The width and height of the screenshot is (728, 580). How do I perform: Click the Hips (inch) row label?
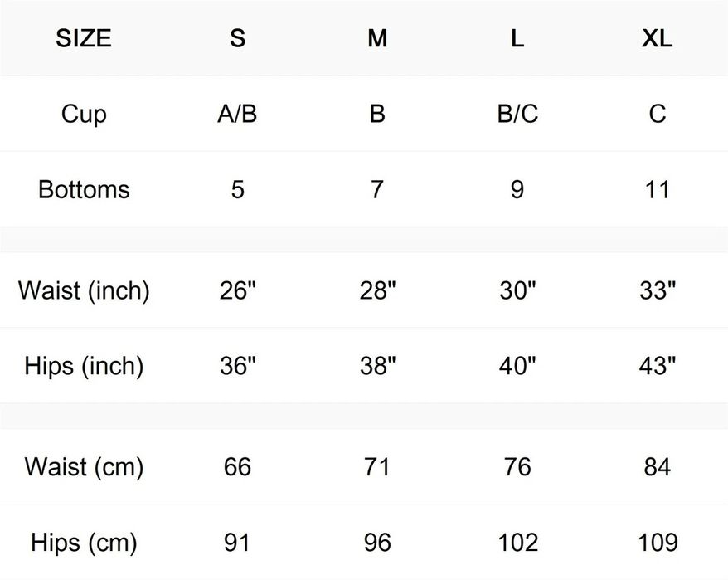point(84,365)
